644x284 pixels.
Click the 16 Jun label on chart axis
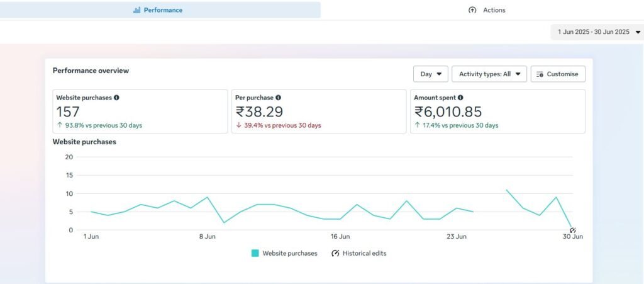[340, 237]
